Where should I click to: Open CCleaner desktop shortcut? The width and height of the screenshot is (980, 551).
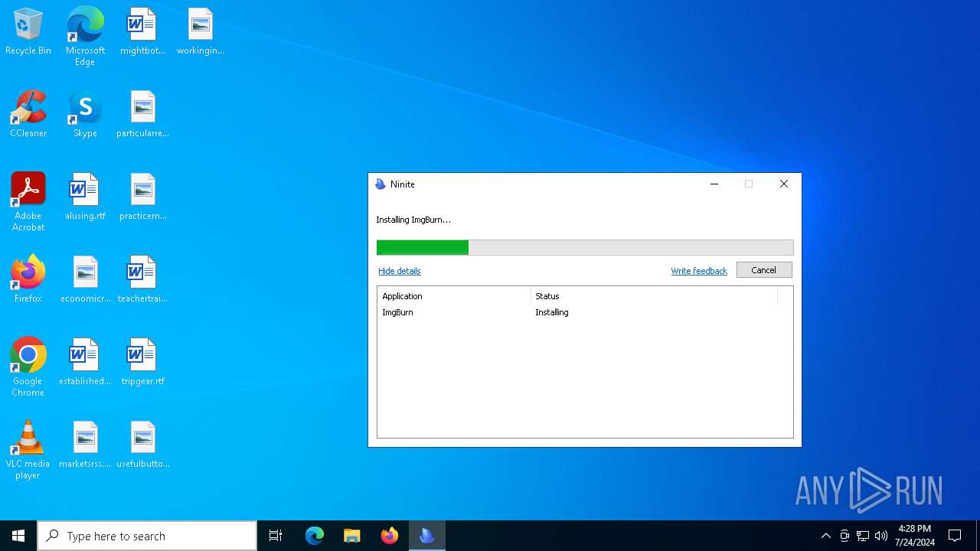click(x=28, y=115)
